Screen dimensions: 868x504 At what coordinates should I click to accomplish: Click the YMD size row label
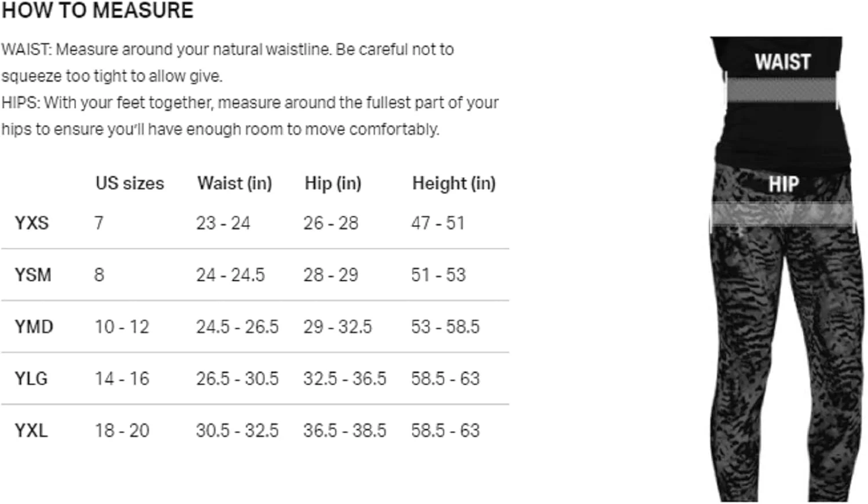pyautogui.click(x=34, y=327)
